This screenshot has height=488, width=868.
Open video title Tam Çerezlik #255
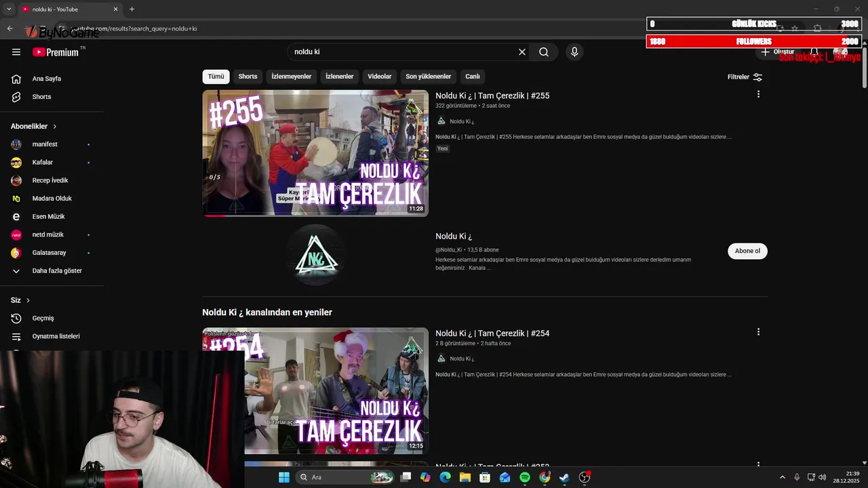pyautogui.click(x=492, y=96)
